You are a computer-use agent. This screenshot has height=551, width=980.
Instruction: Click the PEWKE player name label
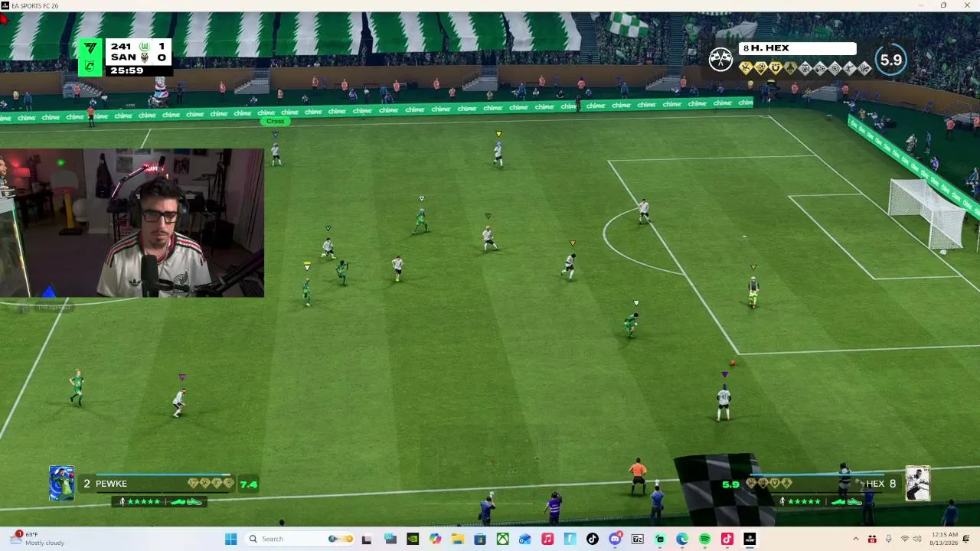(x=111, y=484)
